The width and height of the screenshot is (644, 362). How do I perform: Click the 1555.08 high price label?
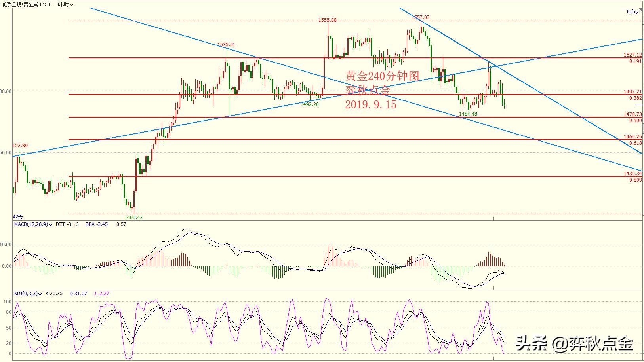click(328, 20)
